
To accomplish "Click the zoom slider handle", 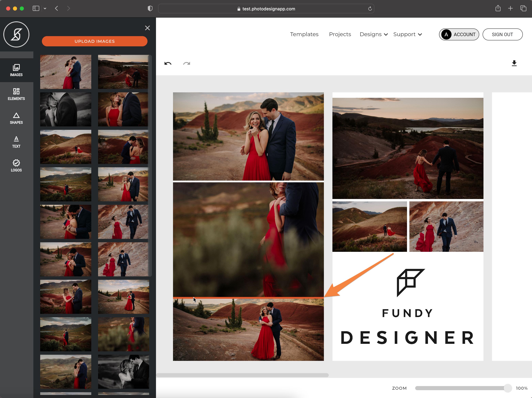I will tap(508, 388).
